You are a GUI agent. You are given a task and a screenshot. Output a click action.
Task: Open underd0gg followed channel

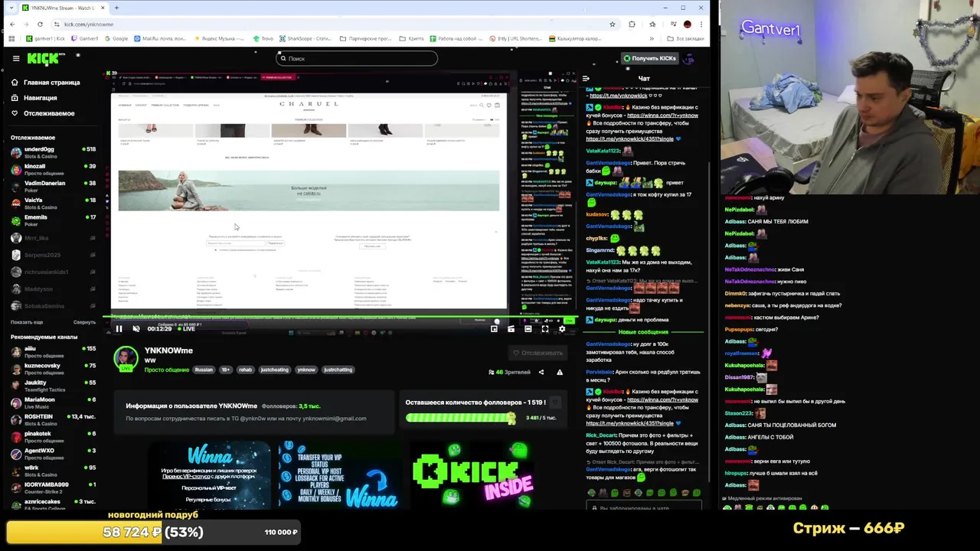52,152
